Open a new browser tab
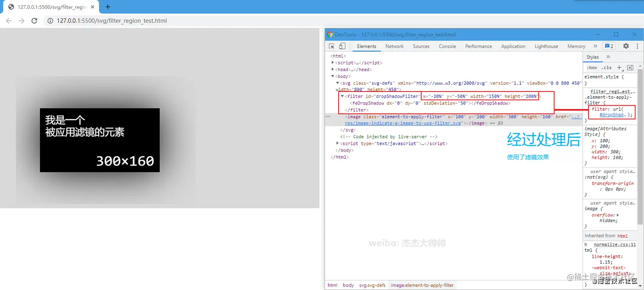This screenshot has height=290, width=644. click(108, 7)
